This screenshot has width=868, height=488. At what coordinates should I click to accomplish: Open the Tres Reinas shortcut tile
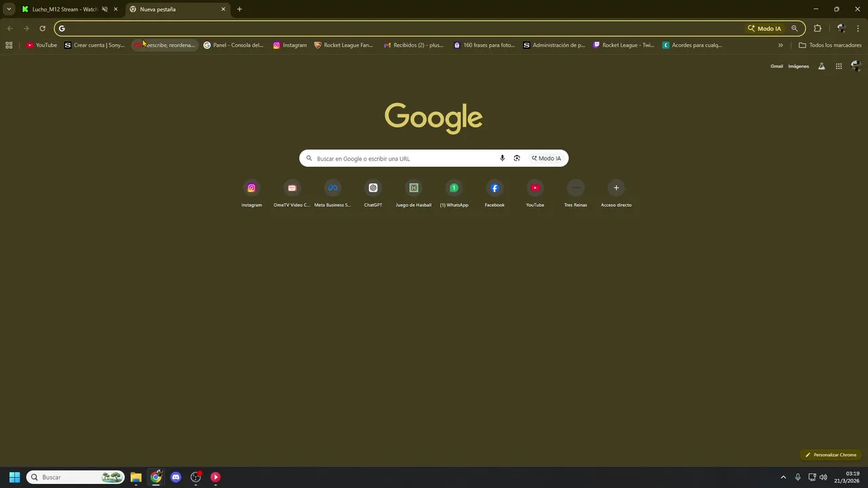(576, 193)
